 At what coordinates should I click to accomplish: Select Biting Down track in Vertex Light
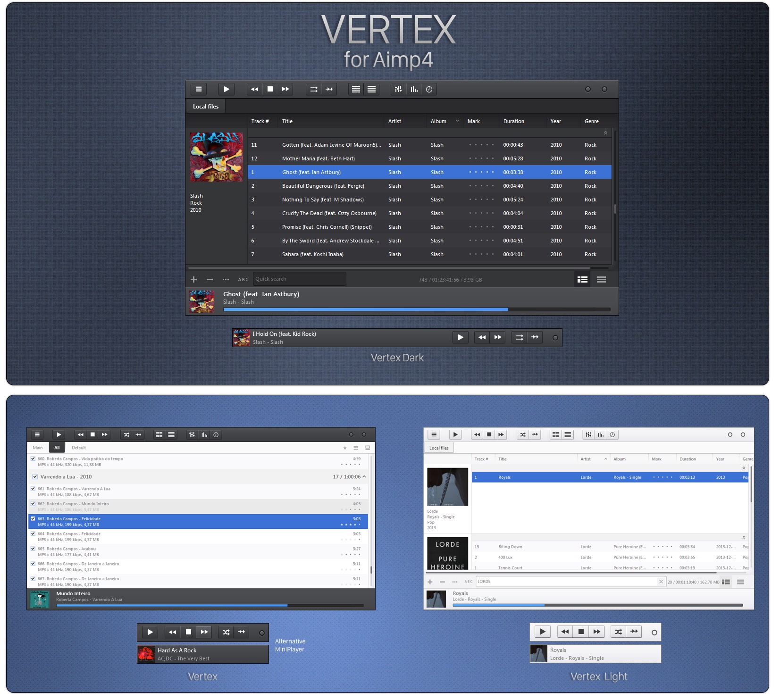[x=610, y=547]
